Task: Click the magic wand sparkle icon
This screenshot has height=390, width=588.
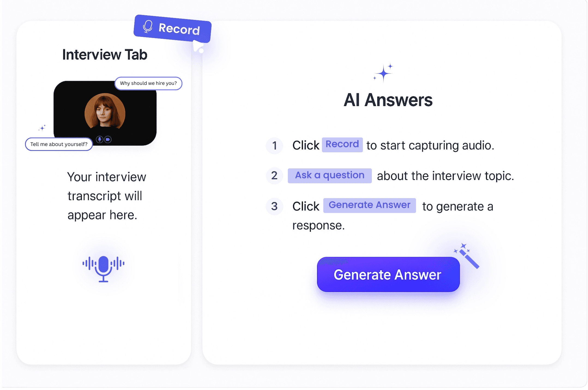Action: click(x=466, y=256)
